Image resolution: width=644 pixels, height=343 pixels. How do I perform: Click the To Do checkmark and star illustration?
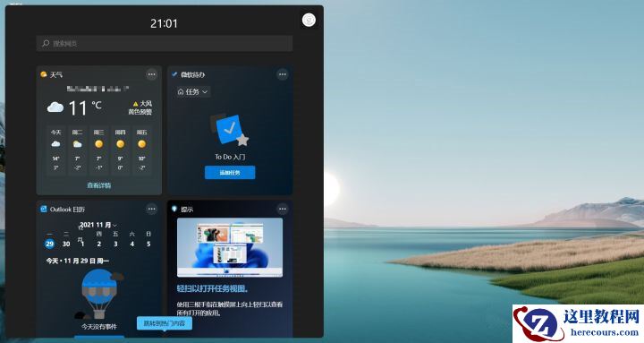(229, 130)
